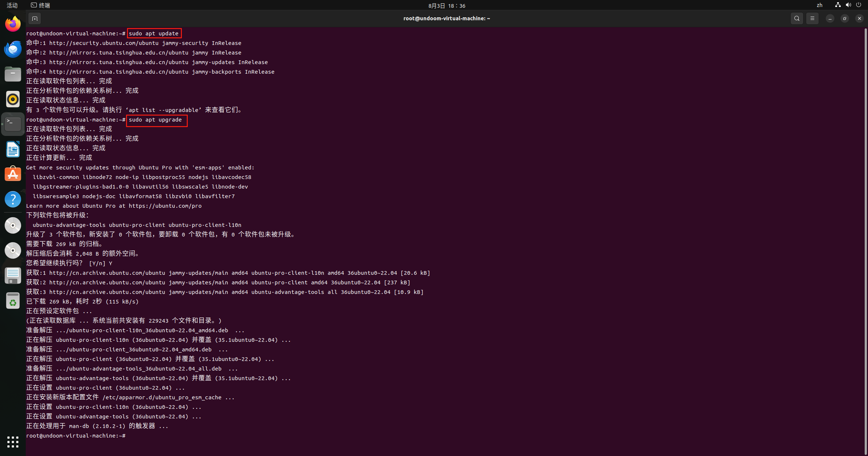Viewport: 868px width, 456px height.
Task: Open Thunderbird mail from dock
Action: pyautogui.click(x=13, y=49)
